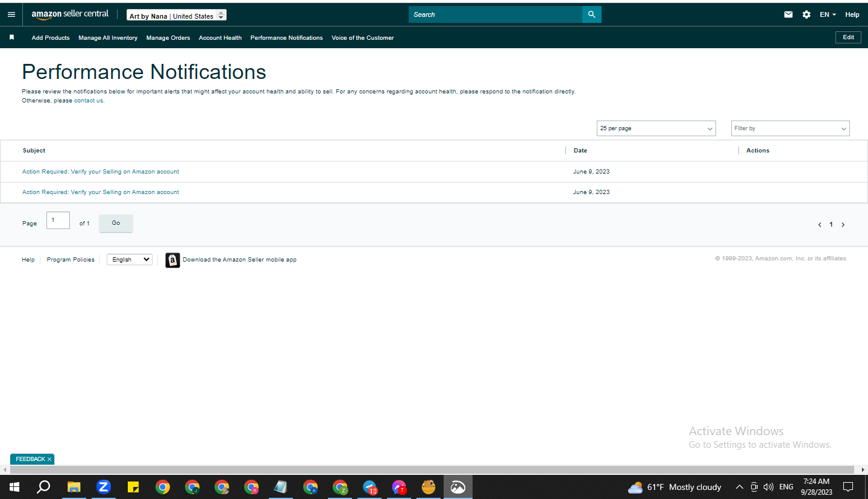Open Sticky Notes from taskbar

133,487
